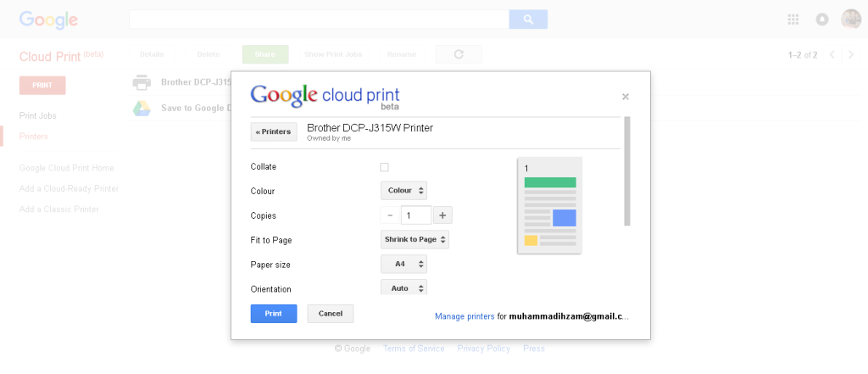
Task: Click the Google search box
Action: click(x=319, y=20)
